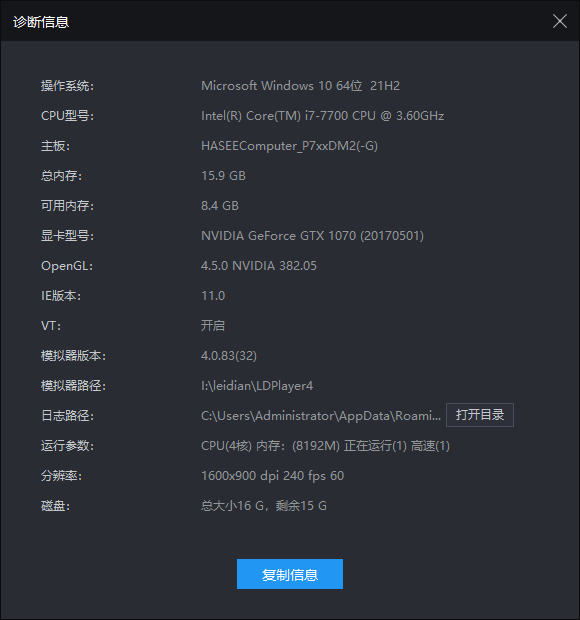Click the emulator version 4.0.83(32)
Viewport: 580px width, 620px height.
229,356
